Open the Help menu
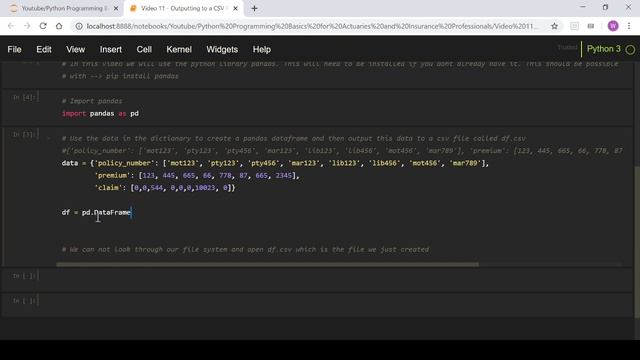This screenshot has width=640, height=360. click(262, 49)
